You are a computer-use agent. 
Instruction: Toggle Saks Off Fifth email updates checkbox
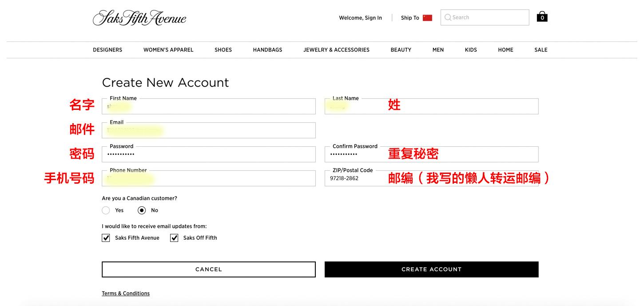click(x=174, y=238)
